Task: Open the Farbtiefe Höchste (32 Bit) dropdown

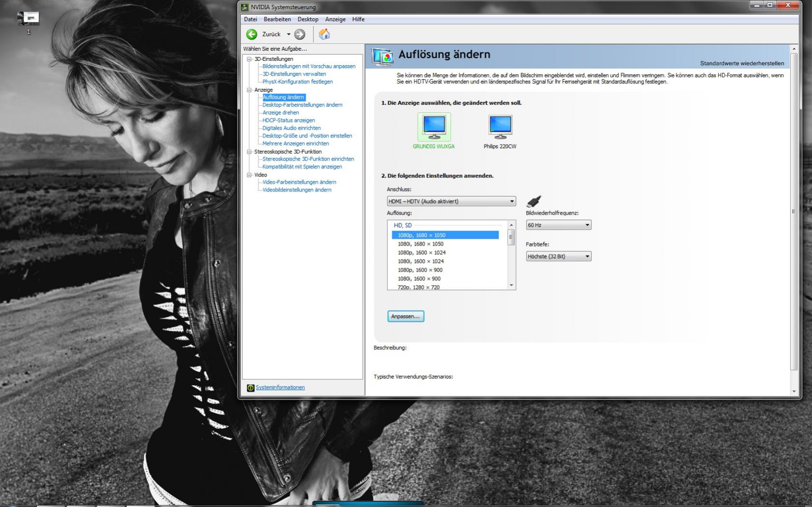Action: (x=559, y=256)
